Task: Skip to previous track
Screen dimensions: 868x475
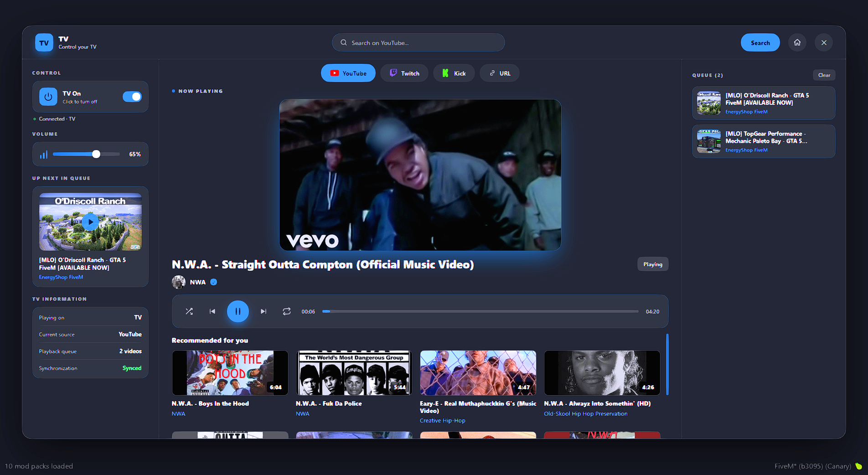Action: pyautogui.click(x=212, y=311)
